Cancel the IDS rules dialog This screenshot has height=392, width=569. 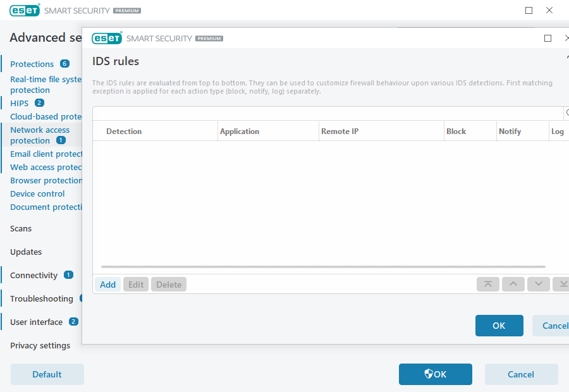click(551, 326)
